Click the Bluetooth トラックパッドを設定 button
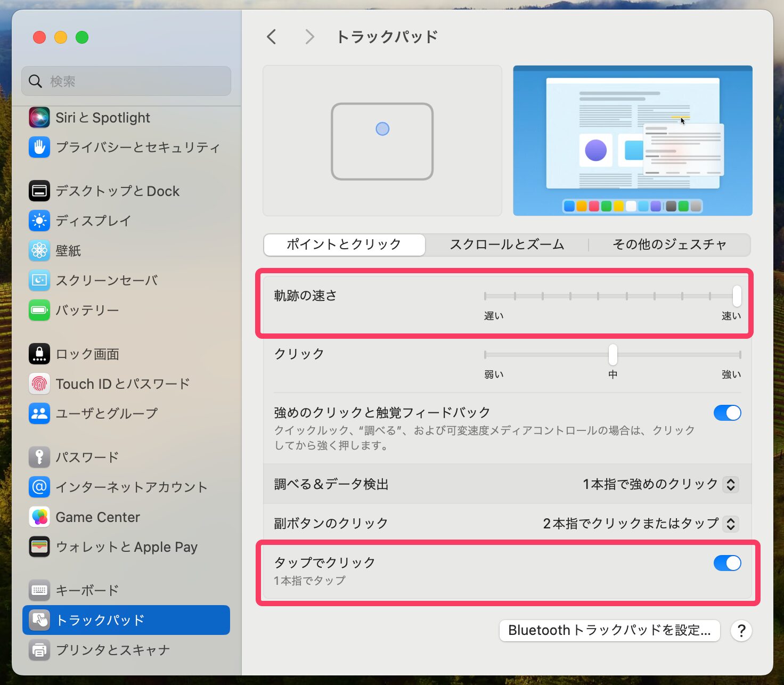Image resolution: width=784 pixels, height=685 pixels. 609,631
